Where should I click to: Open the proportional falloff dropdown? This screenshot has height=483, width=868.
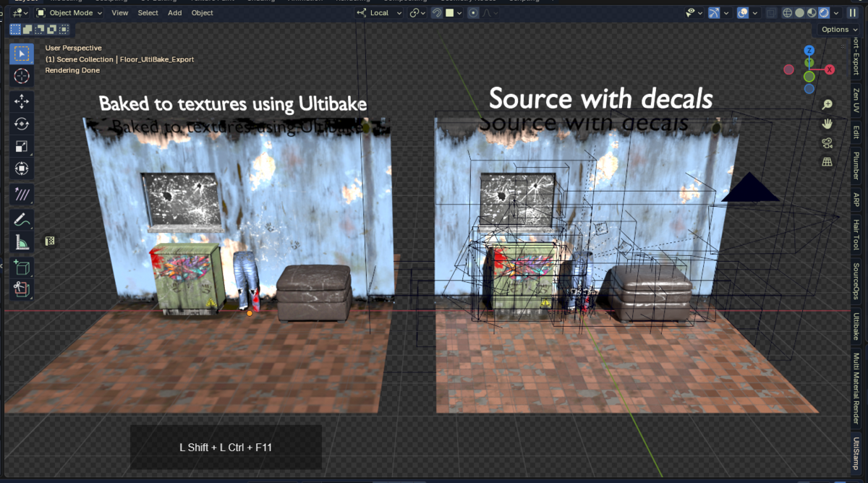pyautogui.click(x=489, y=12)
